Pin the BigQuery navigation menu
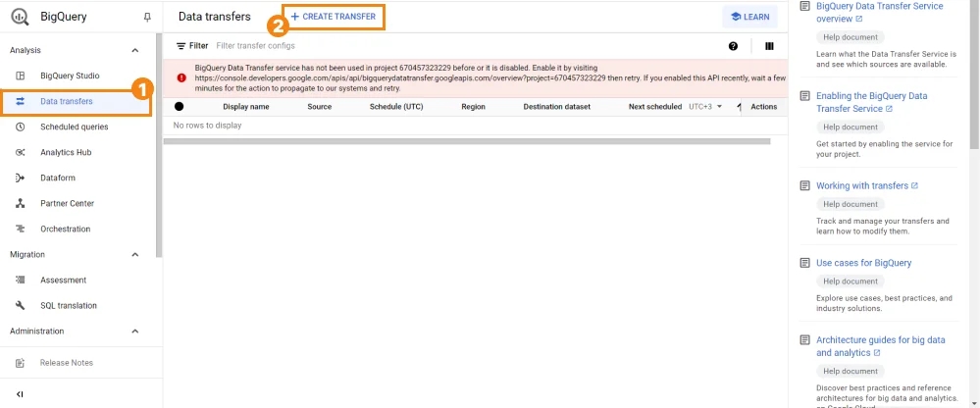 click(147, 18)
